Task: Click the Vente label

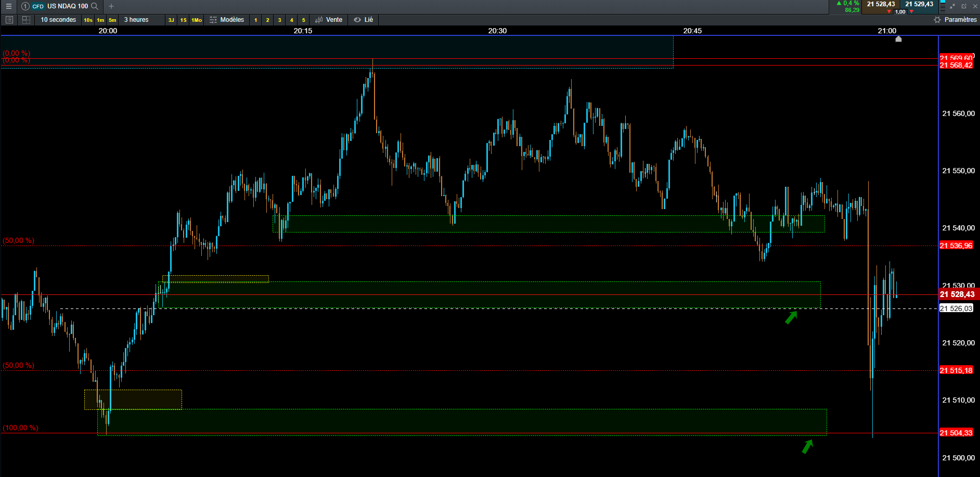Action: pos(334,20)
